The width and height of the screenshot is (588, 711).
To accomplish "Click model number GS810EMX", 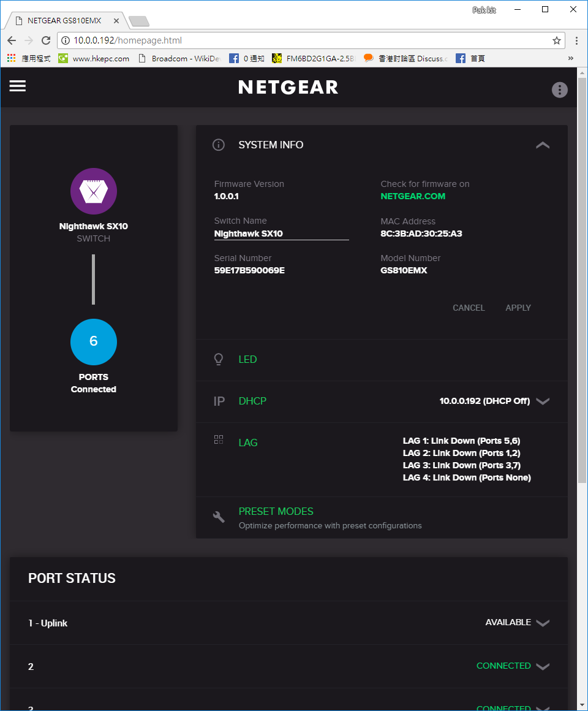I will [404, 270].
